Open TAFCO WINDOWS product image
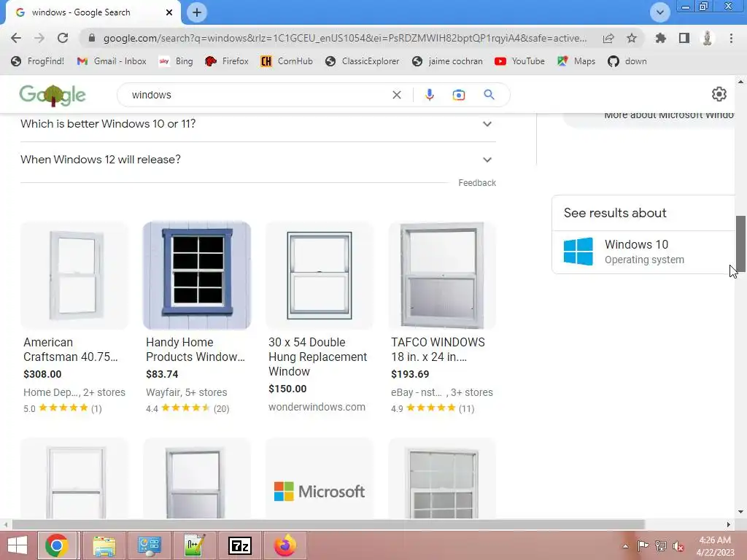Viewport: 747px width, 560px height. point(442,275)
